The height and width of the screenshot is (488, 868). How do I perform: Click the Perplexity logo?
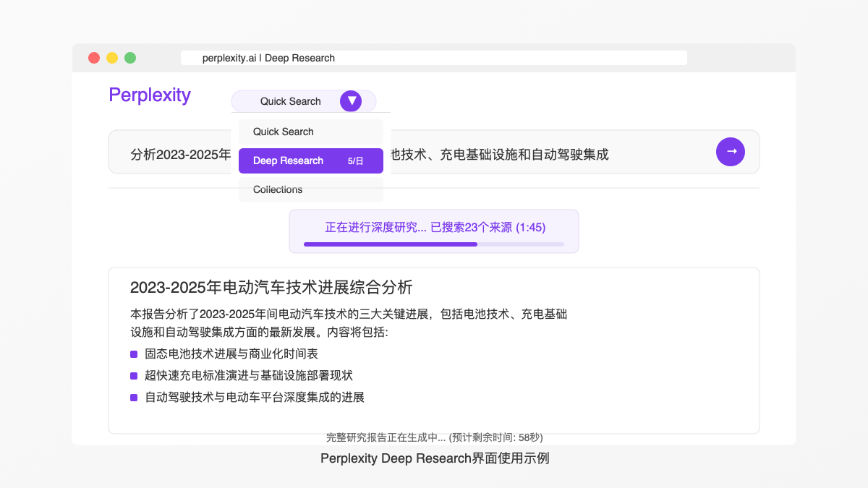150,95
